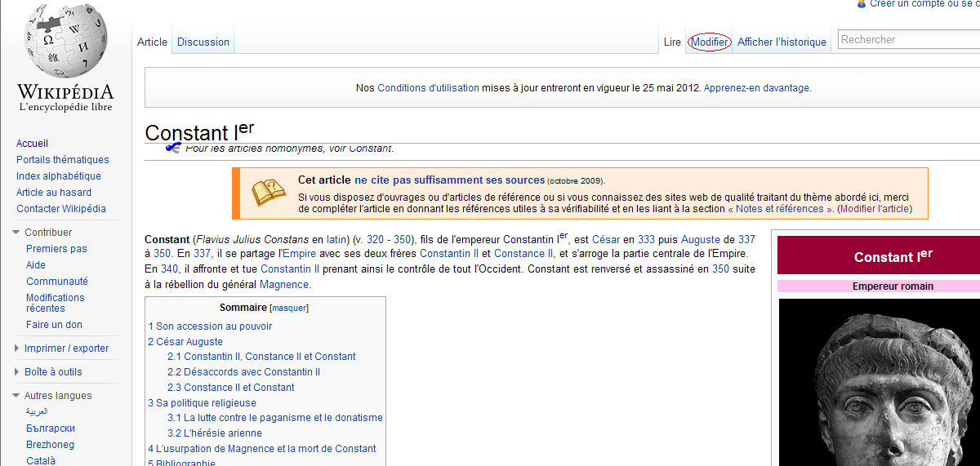
Task: Jump to '2.1 Constantin II, Constance II et Constant'
Action: [261, 357]
